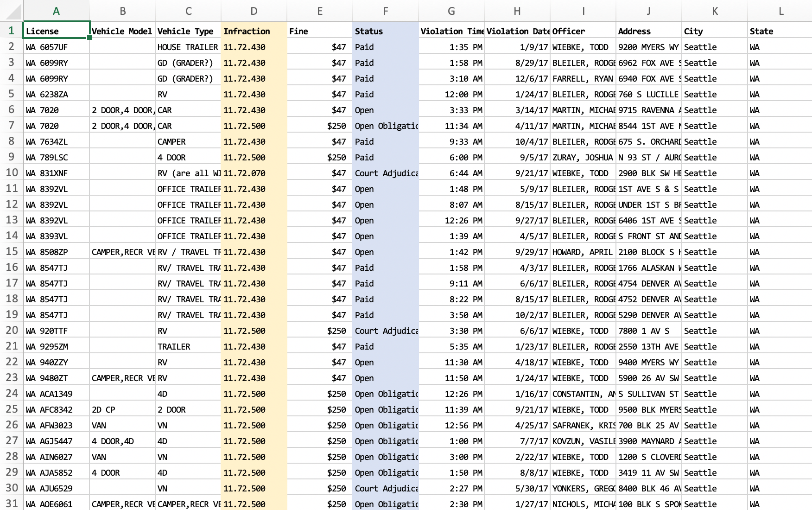Click the City header cell
Screen dimensions: 812x510
coord(714,31)
